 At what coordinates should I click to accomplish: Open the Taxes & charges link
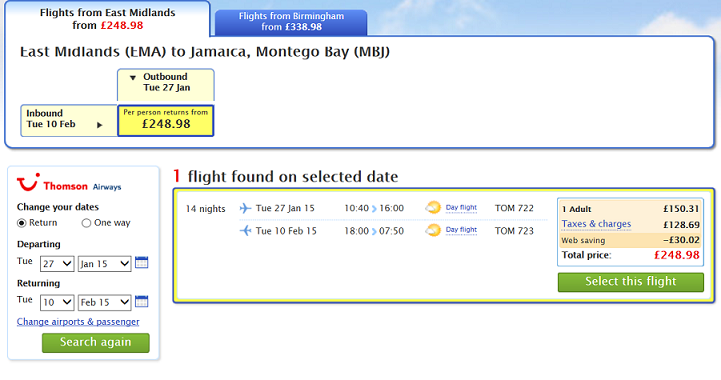(x=596, y=224)
